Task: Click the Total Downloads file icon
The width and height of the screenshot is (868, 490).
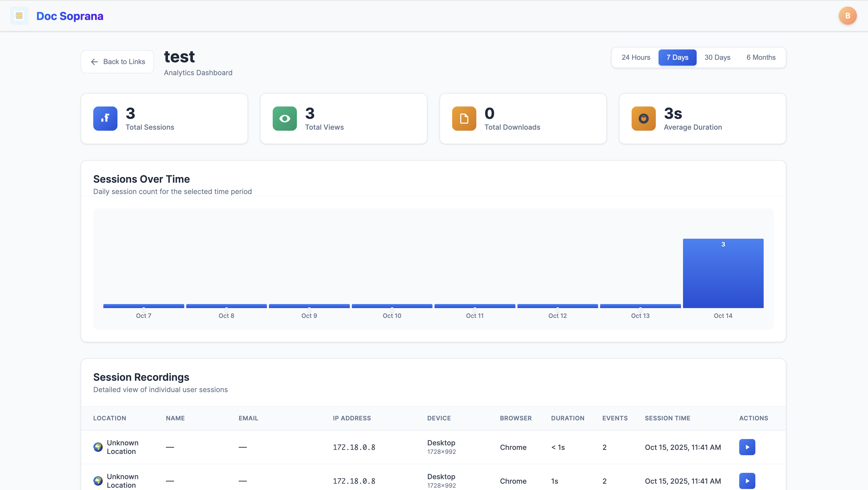Action: (x=464, y=119)
